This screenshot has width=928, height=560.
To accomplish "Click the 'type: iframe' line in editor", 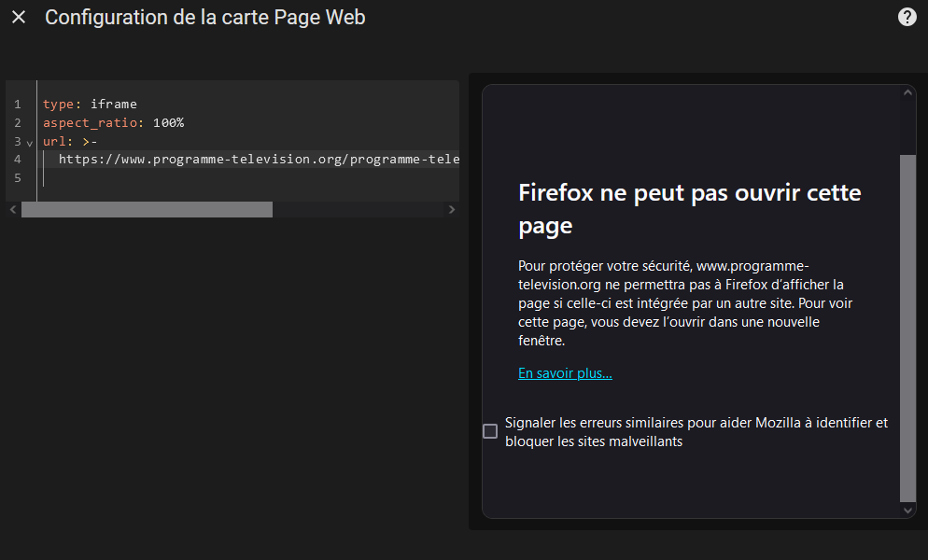I will pos(90,105).
